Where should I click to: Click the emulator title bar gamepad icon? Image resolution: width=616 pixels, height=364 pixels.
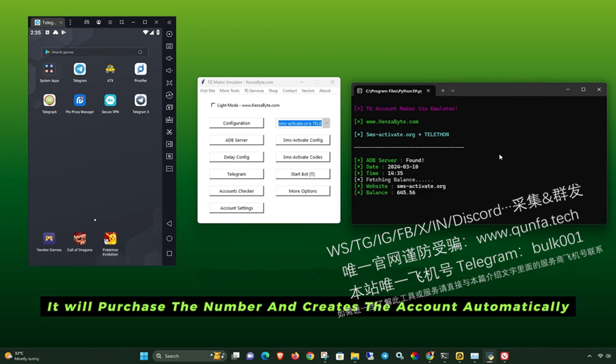[x=87, y=23]
